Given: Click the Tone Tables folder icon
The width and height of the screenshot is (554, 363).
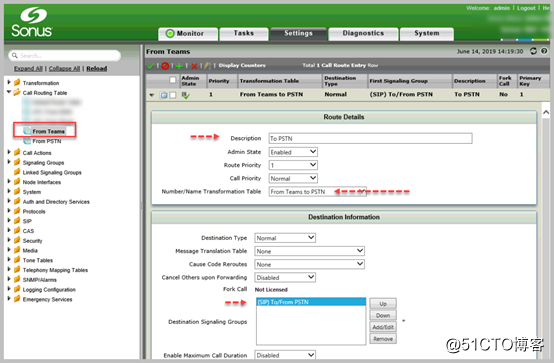Looking at the screenshot, I should coord(17,260).
